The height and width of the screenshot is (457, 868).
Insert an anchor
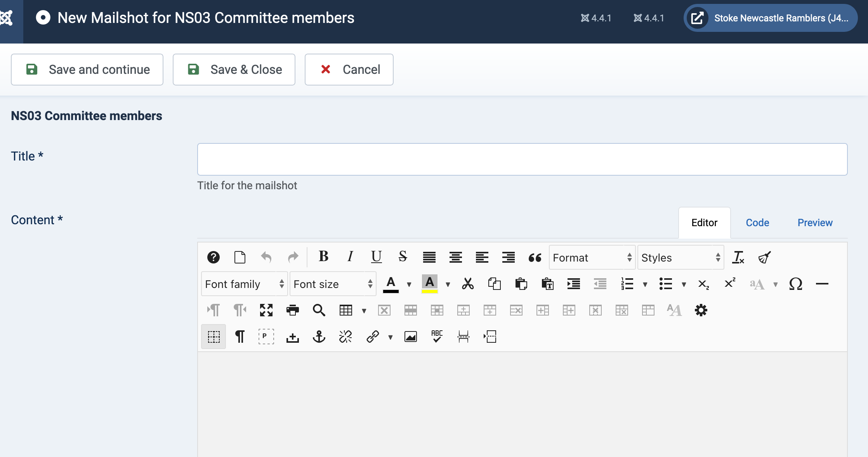click(x=319, y=337)
